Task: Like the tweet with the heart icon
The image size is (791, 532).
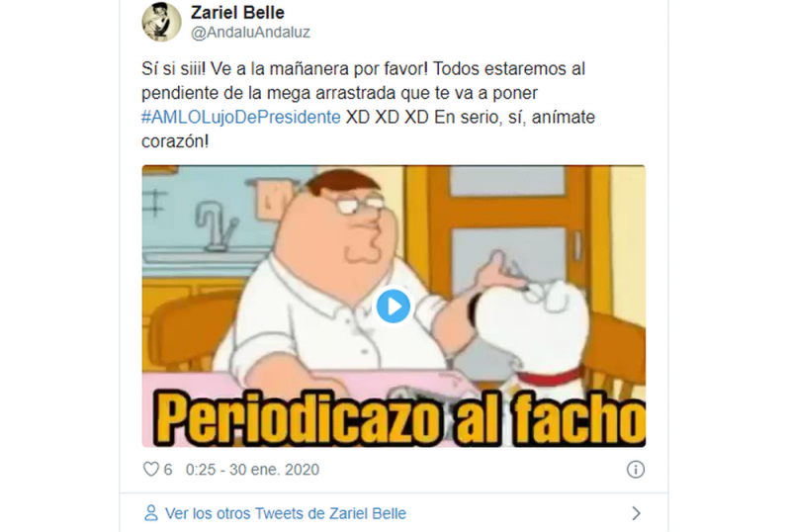Action: (x=151, y=470)
